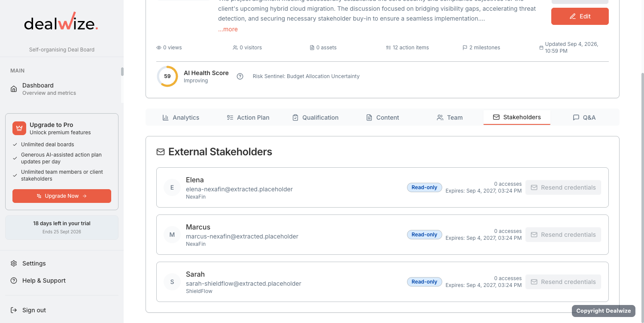Resend credentials to Marcus

click(563, 235)
